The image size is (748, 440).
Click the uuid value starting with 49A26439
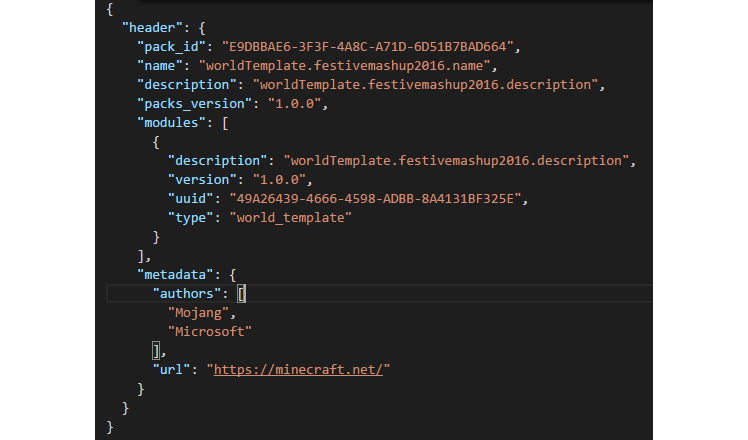tap(376, 198)
